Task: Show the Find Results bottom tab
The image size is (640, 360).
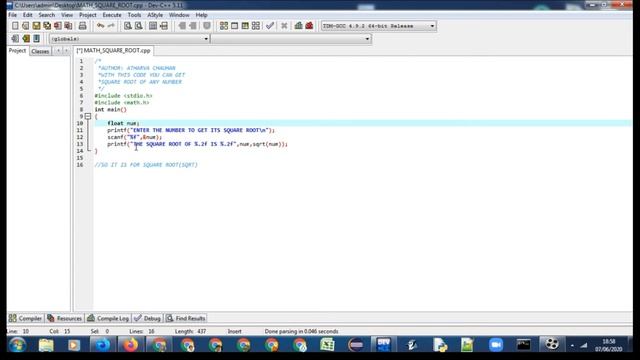Action: (185, 318)
